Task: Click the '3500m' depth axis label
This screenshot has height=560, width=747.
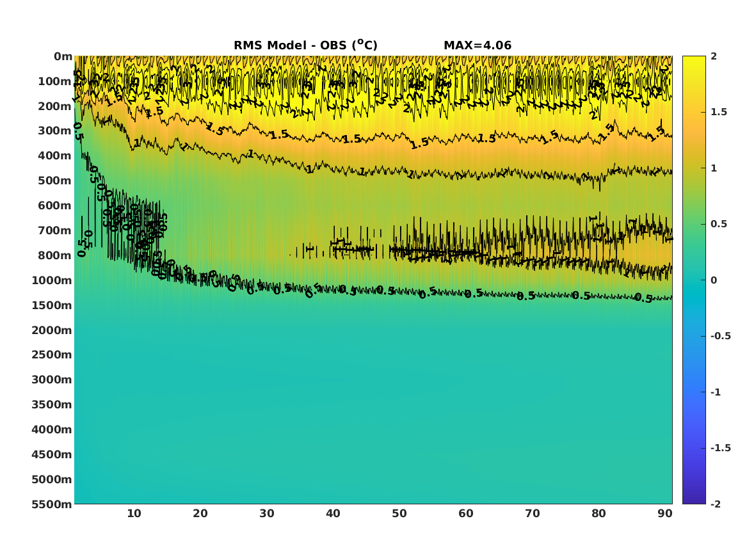Action: pyautogui.click(x=52, y=404)
